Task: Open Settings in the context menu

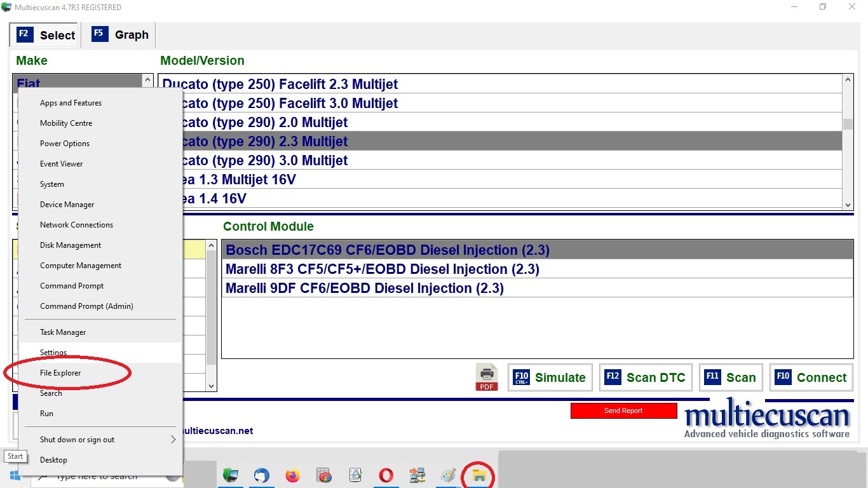Action: coord(100,353)
